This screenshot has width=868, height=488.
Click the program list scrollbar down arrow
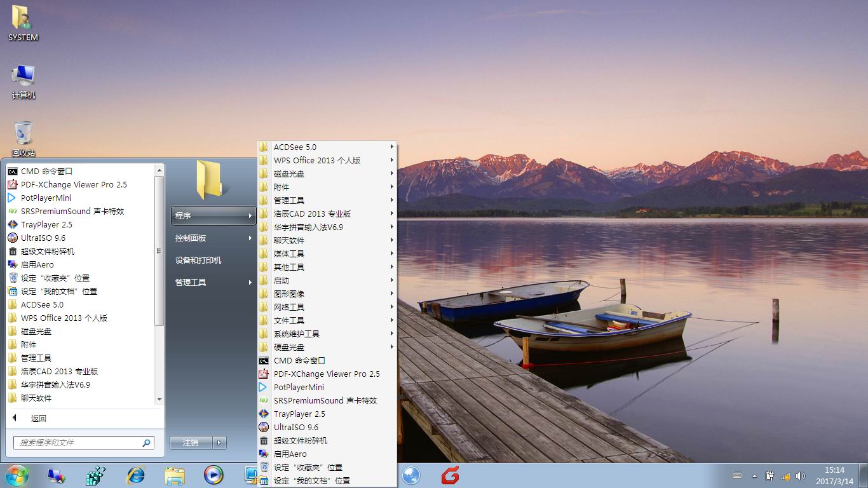(159, 400)
